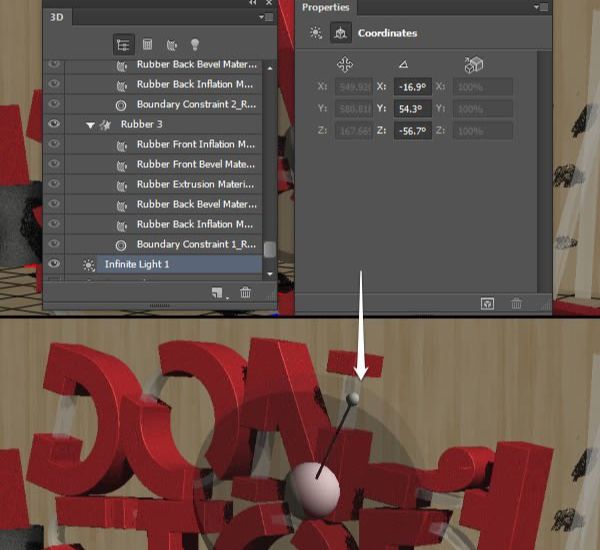This screenshot has height=550, width=600.
Task: Toggle visibility of Rubber 3 mesh
Action: pyautogui.click(x=54, y=124)
